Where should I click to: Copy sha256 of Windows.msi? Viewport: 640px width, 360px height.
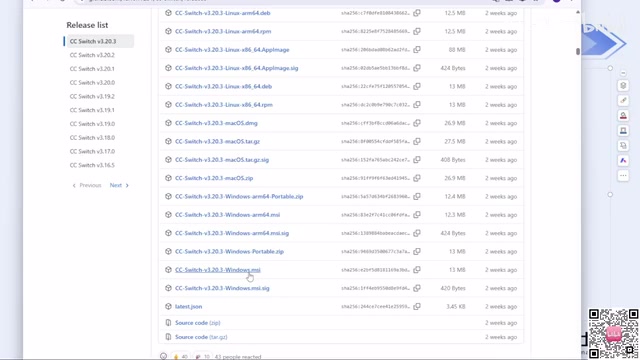[x=417, y=270]
